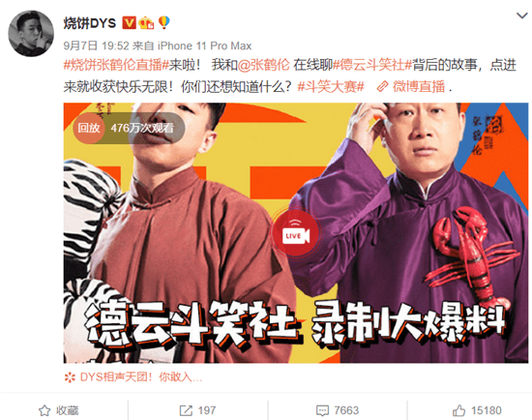532x420 pixels.
Task: Open the 烧饼DYS username profile link
Action: click(x=90, y=23)
